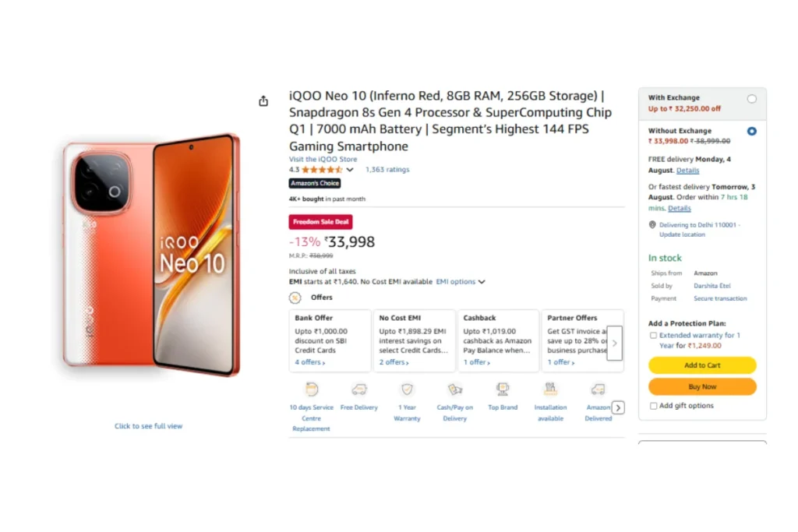Image resolution: width=798 pixels, height=532 pixels.
Task: Click the Free Delivery truck icon
Action: pyautogui.click(x=359, y=389)
